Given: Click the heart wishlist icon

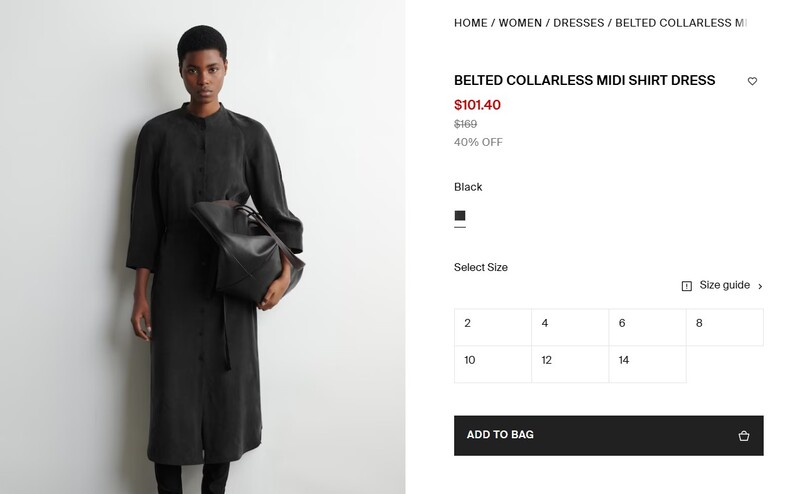Looking at the screenshot, I should click(x=753, y=81).
